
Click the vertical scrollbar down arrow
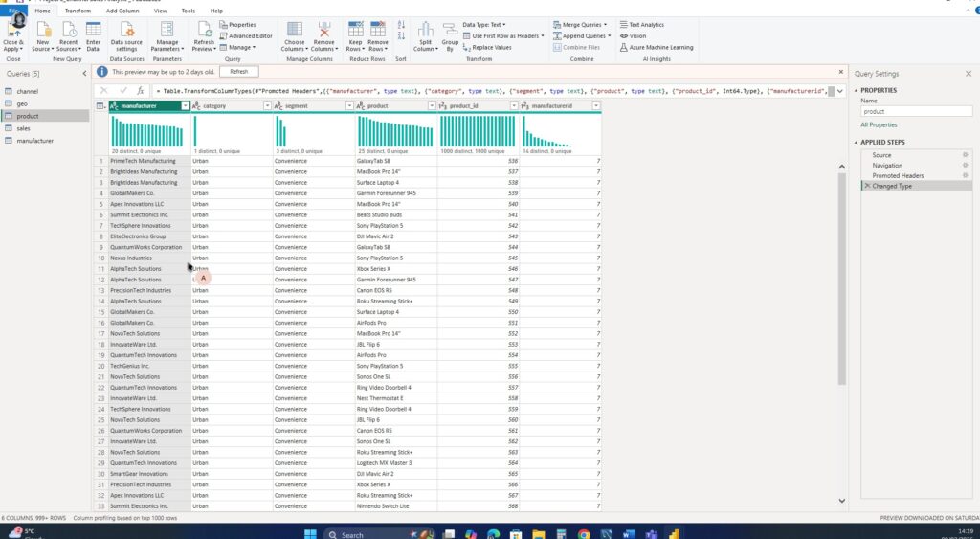(842, 501)
